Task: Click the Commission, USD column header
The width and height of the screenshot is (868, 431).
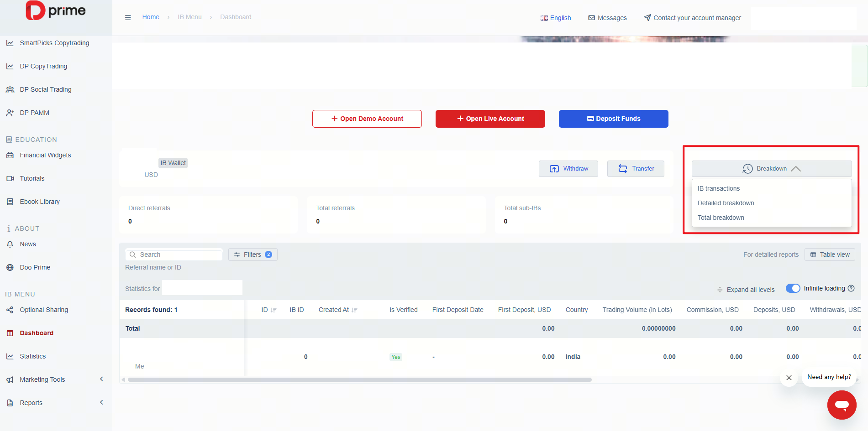Action: (x=712, y=310)
